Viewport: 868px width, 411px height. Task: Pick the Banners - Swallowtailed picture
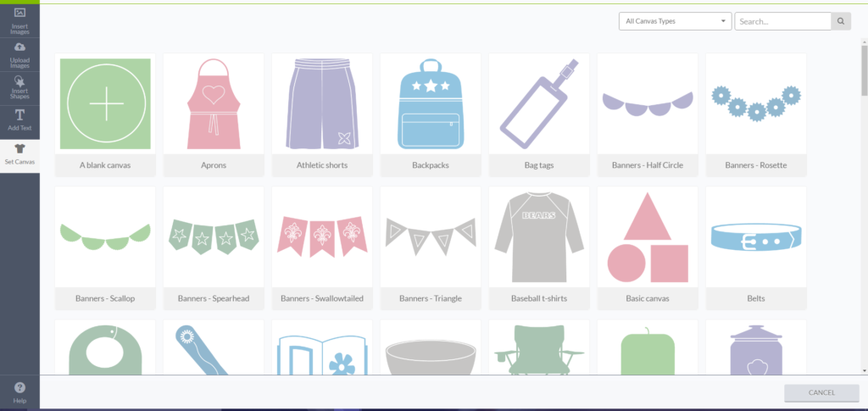pos(321,236)
